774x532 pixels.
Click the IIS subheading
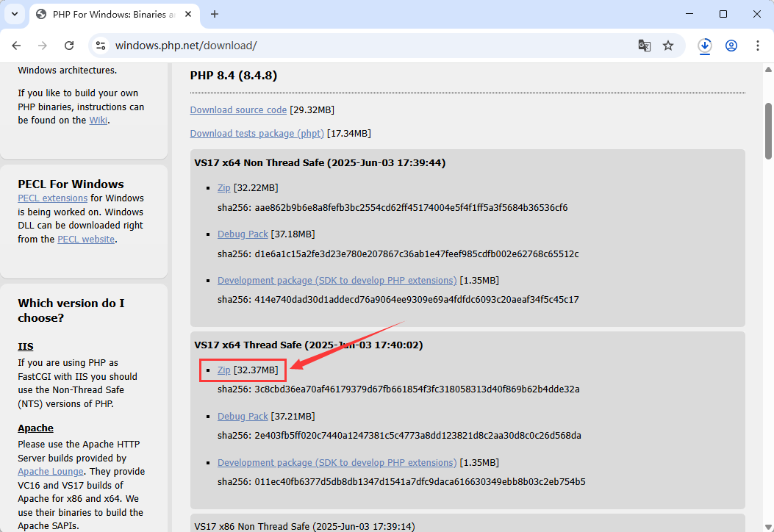point(26,346)
